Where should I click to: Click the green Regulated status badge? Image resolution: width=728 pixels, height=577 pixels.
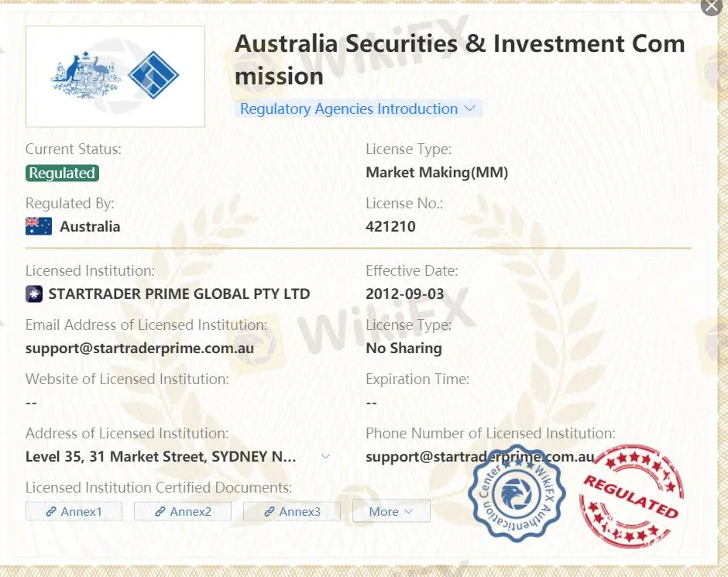(x=62, y=173)
